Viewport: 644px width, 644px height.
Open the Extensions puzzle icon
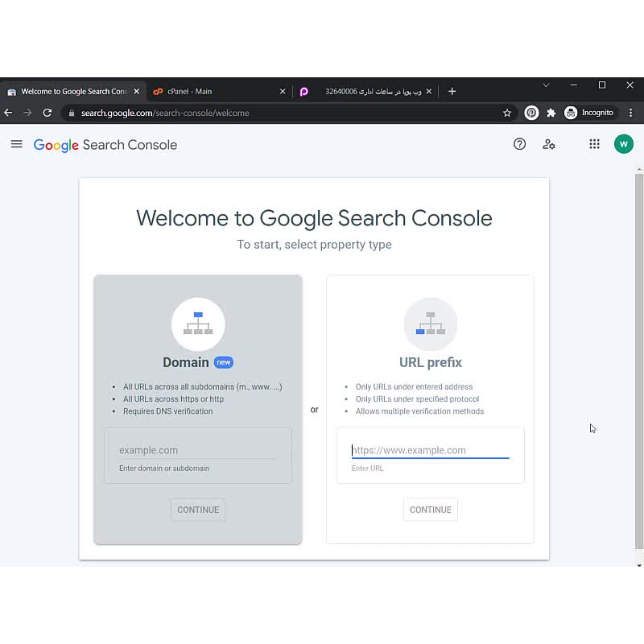[551, 113]
